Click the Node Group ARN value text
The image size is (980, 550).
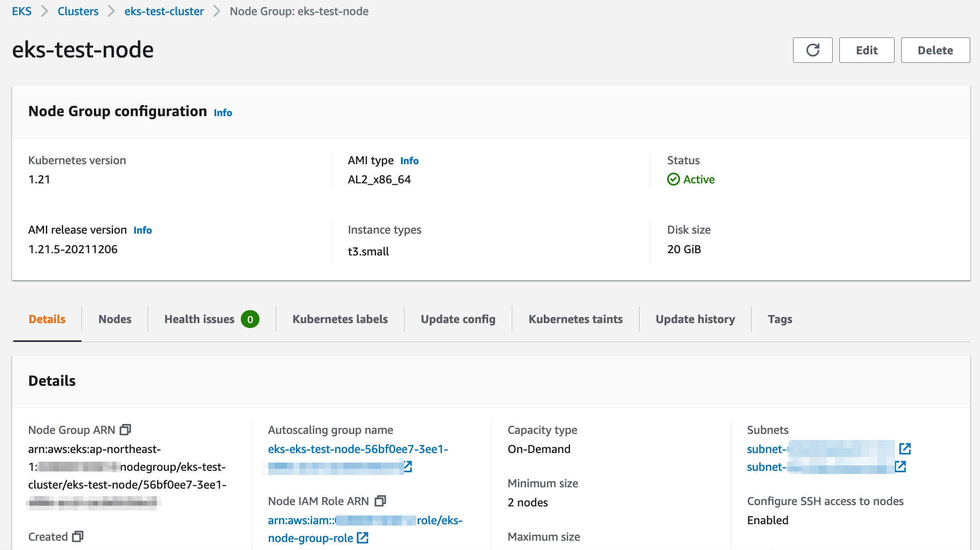[x=127, y=476]
